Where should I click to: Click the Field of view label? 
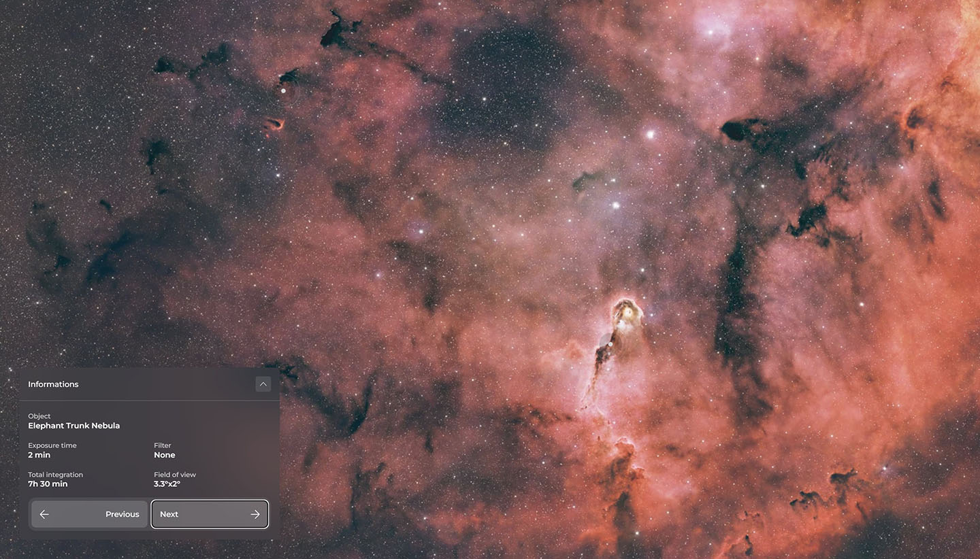click(174, 475)
